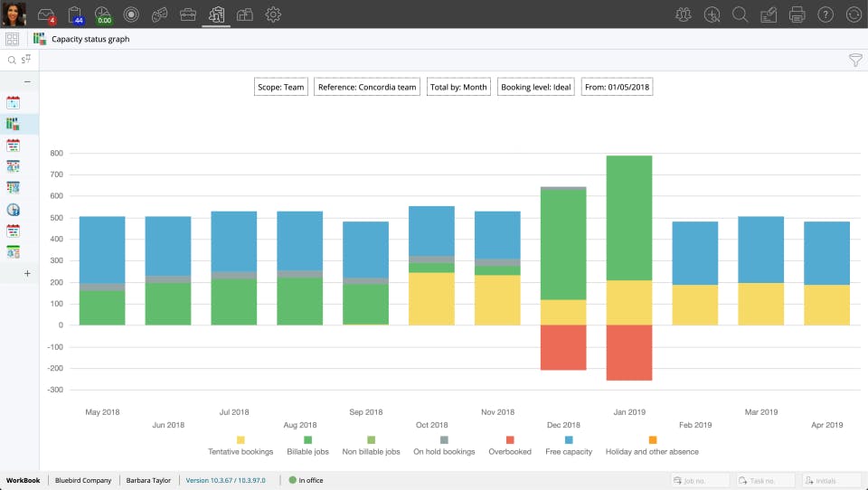Click the Reference: Concordia team box
The image size is (868, 490).
(367, 87)
